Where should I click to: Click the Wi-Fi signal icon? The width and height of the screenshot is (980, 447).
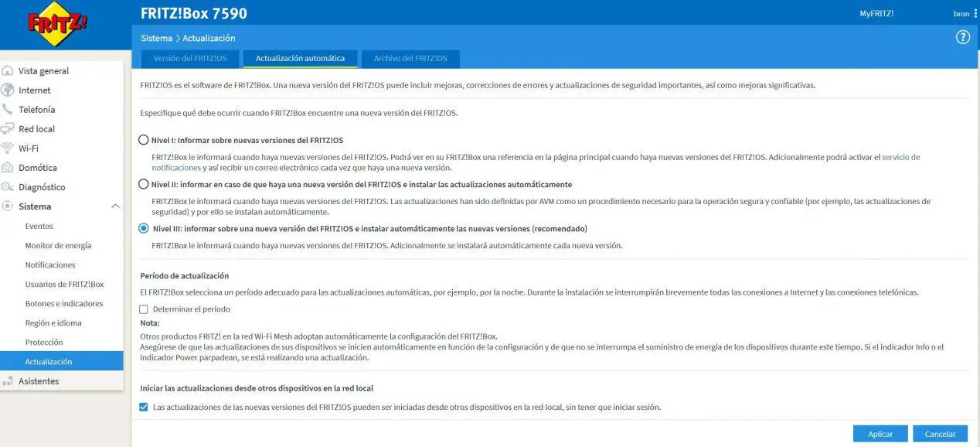8,148
